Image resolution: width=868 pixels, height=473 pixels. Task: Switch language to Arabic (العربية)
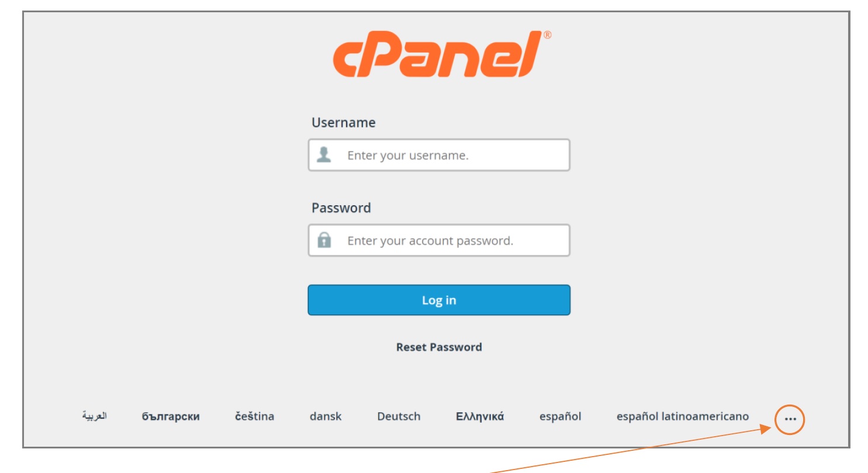coord(94,416)
